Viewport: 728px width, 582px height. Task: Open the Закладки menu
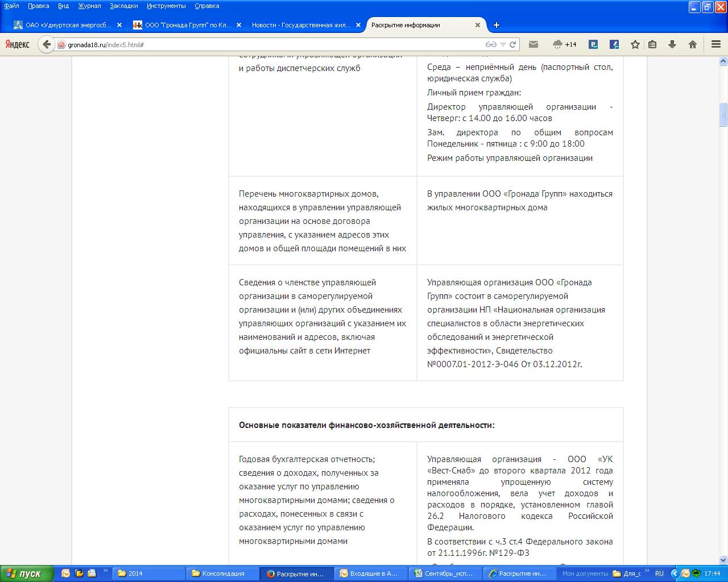coord(123,6)
